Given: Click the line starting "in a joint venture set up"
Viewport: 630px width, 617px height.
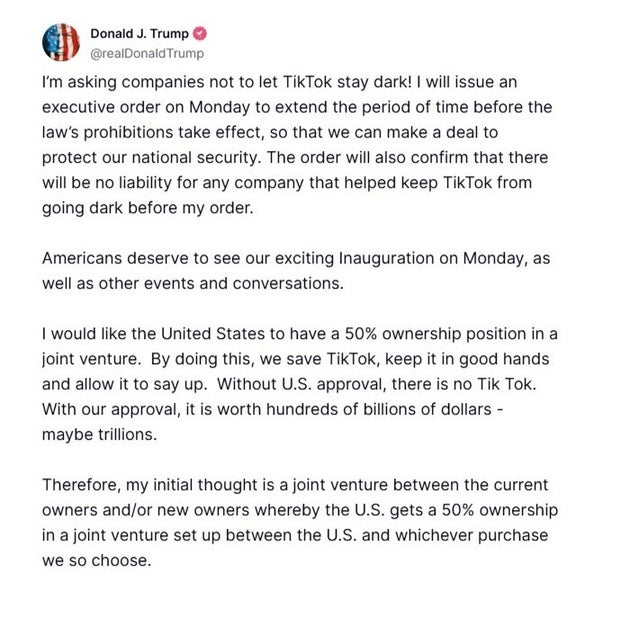Looking at the screenshot, I should [295, 534].
